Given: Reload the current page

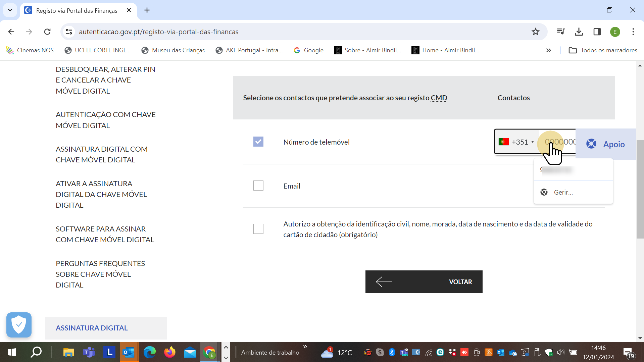Looking at the screenshot, I should 47,32.
